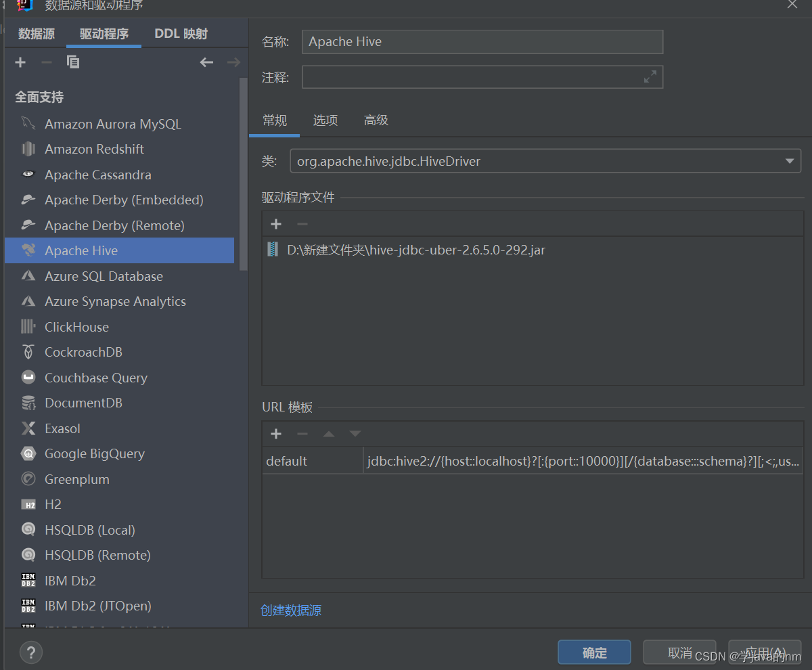Screen dimensions: 812x670
Task: Click the 注释 comment input field
Action: click(482, 77)
